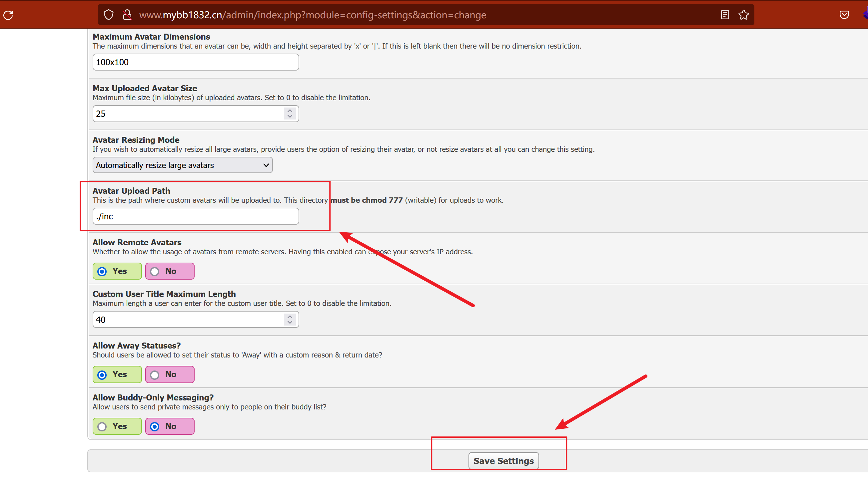This screenshot has width=868, height=477.
Task: Toggle reader view icon in address bar
Action: [x=725, y=15]
